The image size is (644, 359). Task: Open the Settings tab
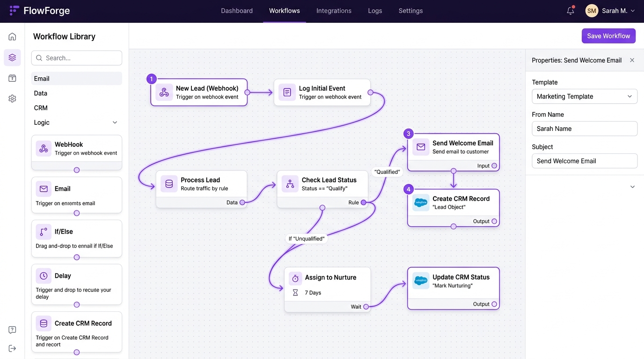click(410, 11)
